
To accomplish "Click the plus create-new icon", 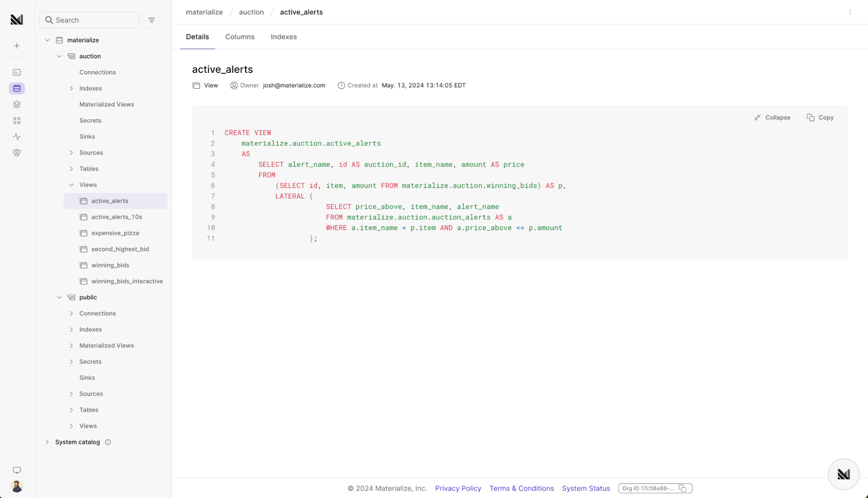I will [17, 46].
